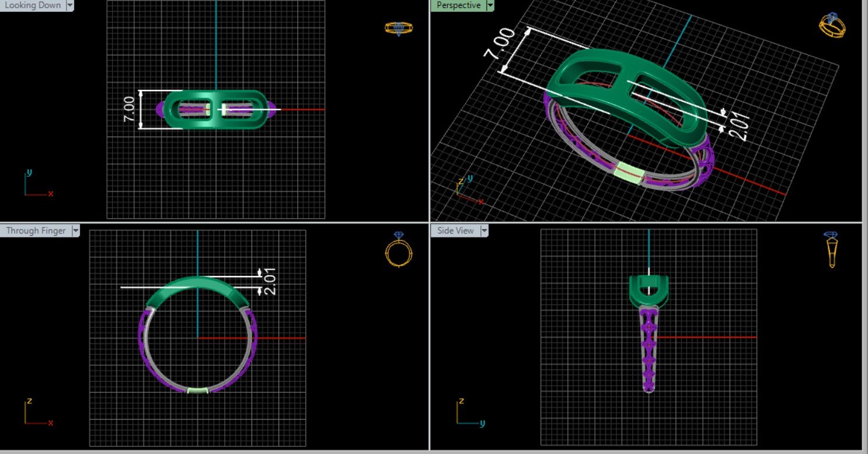This screenshot has height=454, width=868.
Task: Select the Through Finger viewport title
Action: pyautogui.click(x=35, y=231)
